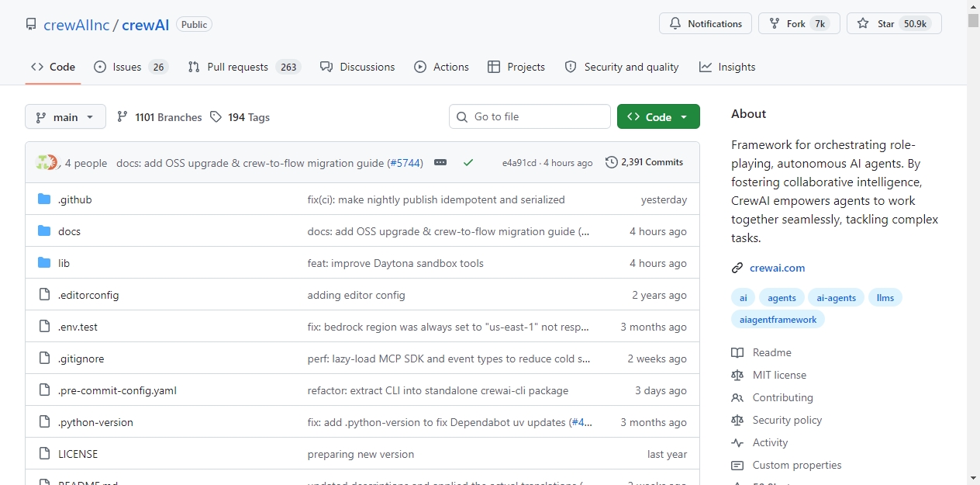Select the 'ai-agents' topic tag
The height and width of the screenshot is (485, 980).
click(837, 298)
